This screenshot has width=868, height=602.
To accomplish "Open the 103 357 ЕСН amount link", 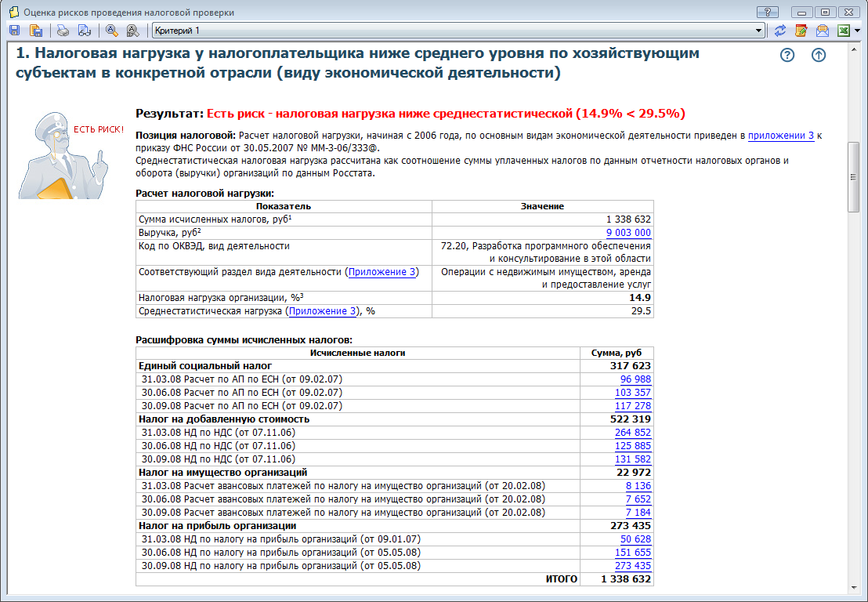I will coord(633,393).
